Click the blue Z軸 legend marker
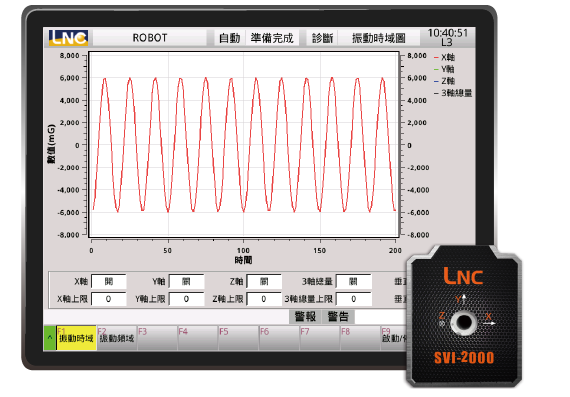The width and height of the screenshot is (570, 397). click(x=436, y=81)
